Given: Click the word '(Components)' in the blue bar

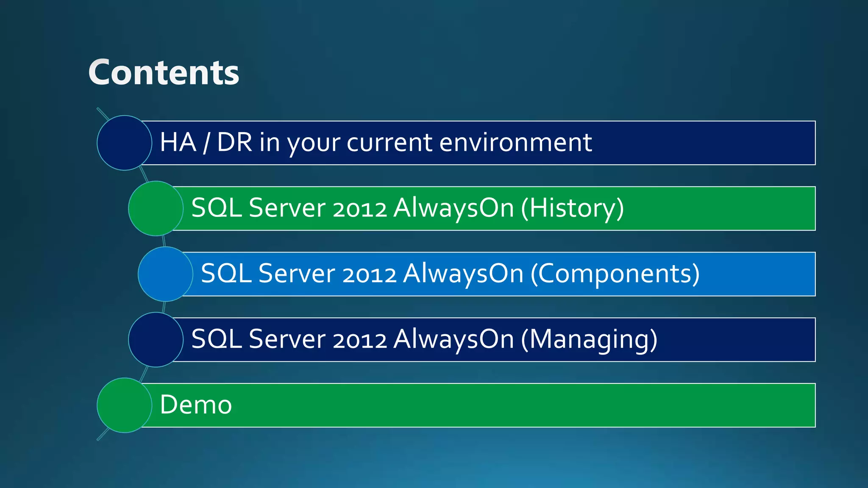Looking at the screenshot, I should pos(615,274).
